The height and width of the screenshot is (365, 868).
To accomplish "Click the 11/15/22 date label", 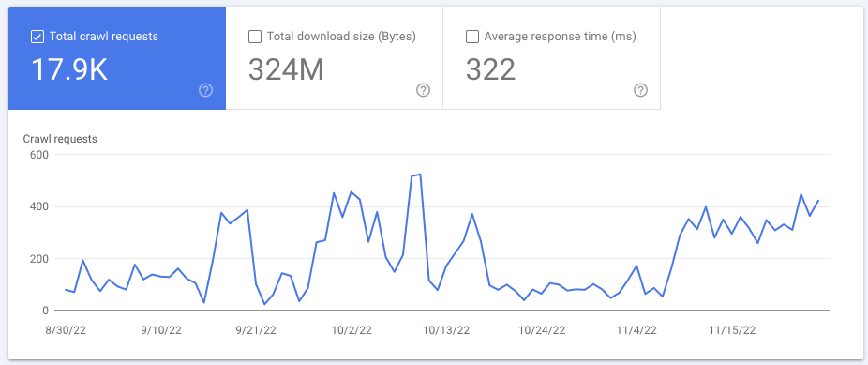I will click(x=732, y=330).
